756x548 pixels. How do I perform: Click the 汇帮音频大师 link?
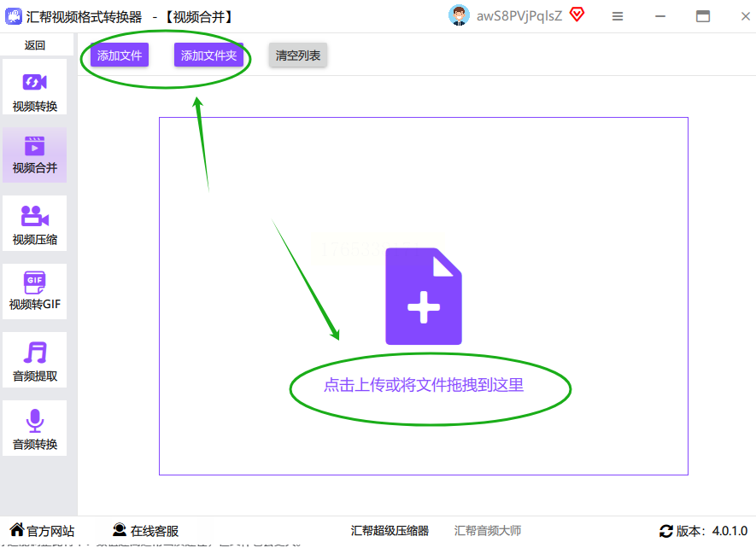click(488, 531)
